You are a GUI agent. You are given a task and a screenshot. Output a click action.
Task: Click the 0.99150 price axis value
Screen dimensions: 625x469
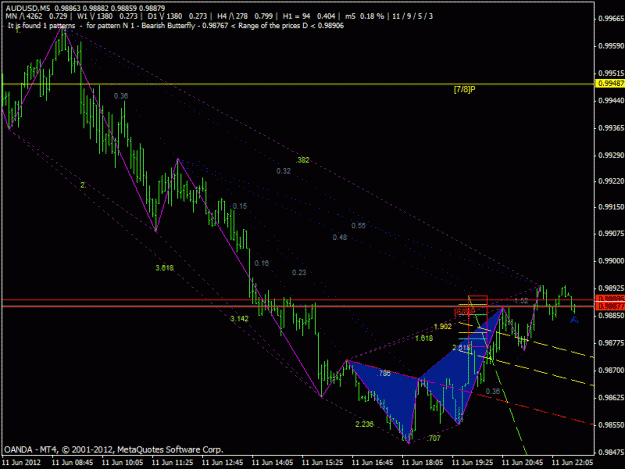click(611, 207)
